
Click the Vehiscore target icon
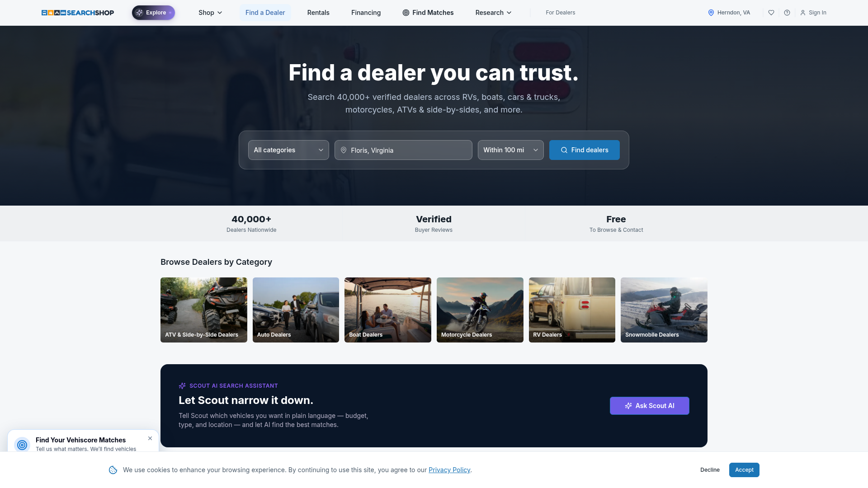click(x=22, y=445)
